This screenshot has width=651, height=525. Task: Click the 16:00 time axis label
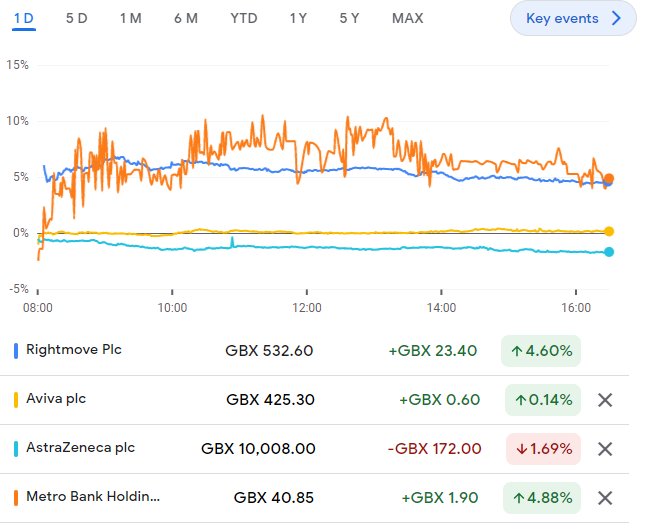(576, 308)
